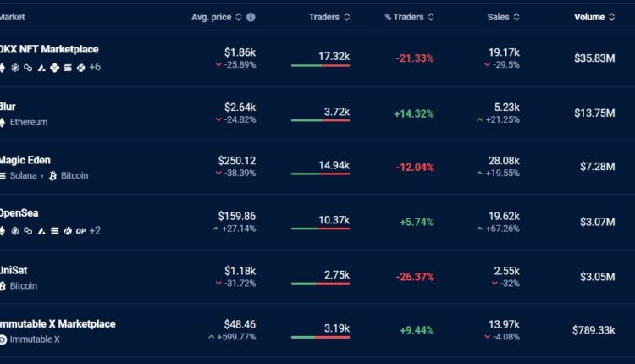Sort the table by Avg. price arrows
This screenshot has width=635, height=364.
click(238, 17)
